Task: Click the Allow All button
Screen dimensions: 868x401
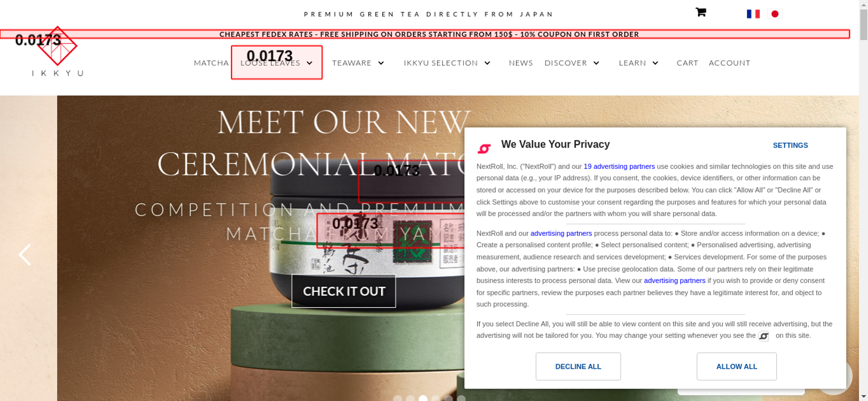Action: tap(736, 367)
